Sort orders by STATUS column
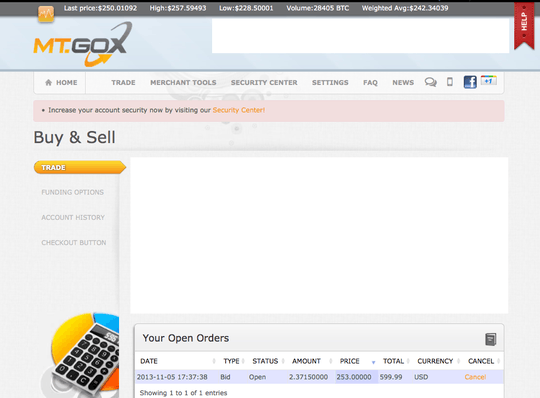Screen dimensions: 540x398 tap(266, 361)
